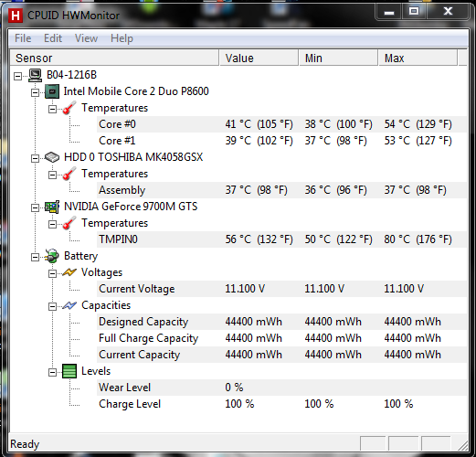The image size is (476, 457).
Task: Collapse the Intel Mobile Core 2 Duo node
Action: [36, 92]
